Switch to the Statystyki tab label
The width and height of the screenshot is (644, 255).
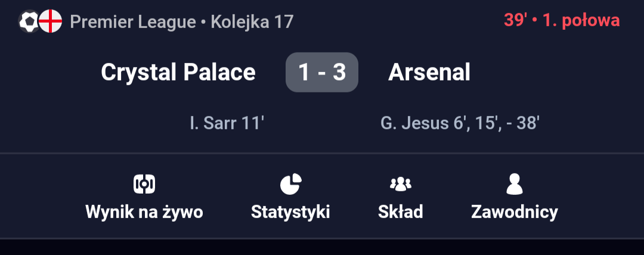[290, 212]
